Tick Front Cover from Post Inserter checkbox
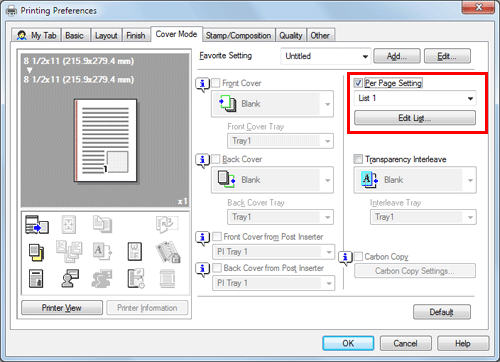The width and height of the screenshot is (500, 362). pos(217,237)
